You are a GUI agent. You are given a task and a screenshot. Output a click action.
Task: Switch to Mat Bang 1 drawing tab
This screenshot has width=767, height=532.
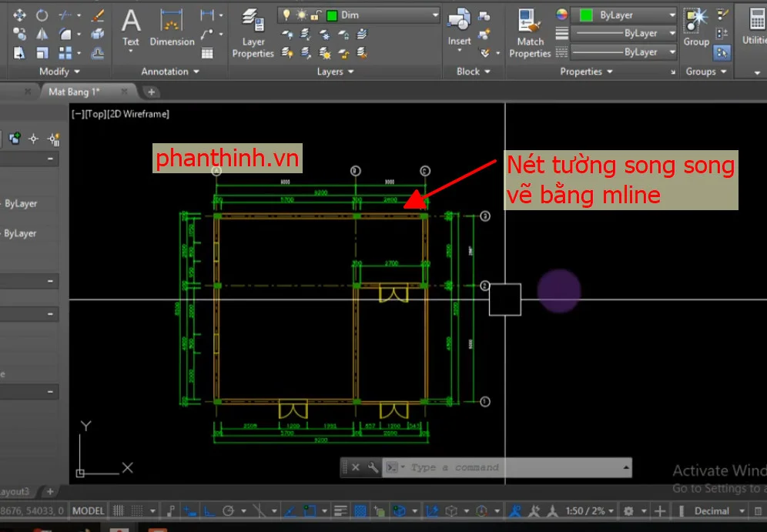74,92
